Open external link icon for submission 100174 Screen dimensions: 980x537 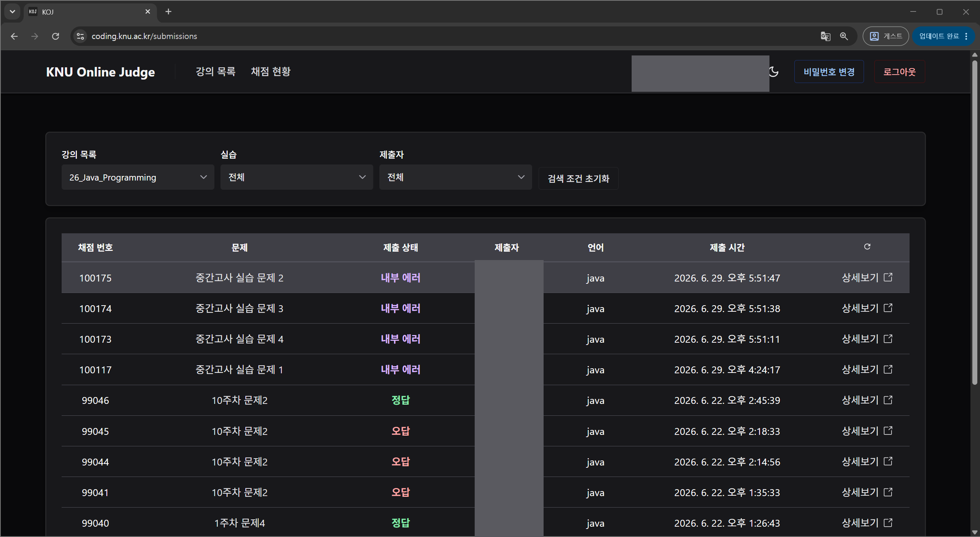pos(888,308)
